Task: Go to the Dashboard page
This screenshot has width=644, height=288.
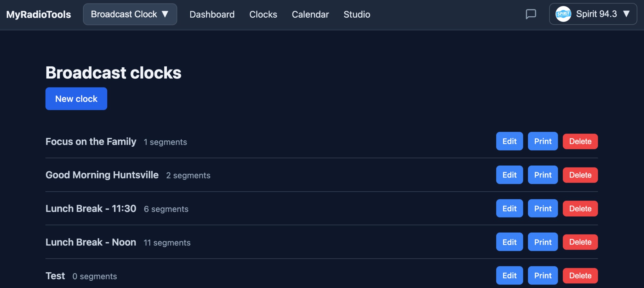Action: coord(212,14)
